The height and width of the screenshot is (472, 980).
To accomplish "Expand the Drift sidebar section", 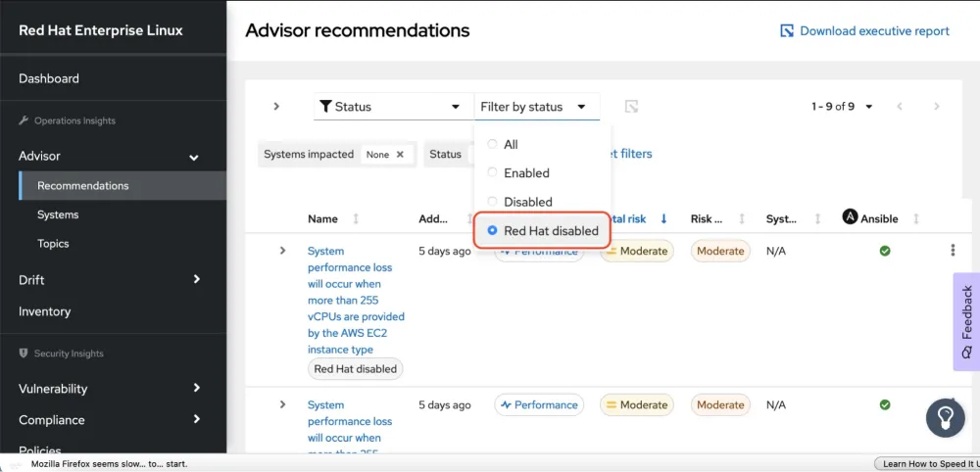I will pyautogui.click(x=196, y=280).
